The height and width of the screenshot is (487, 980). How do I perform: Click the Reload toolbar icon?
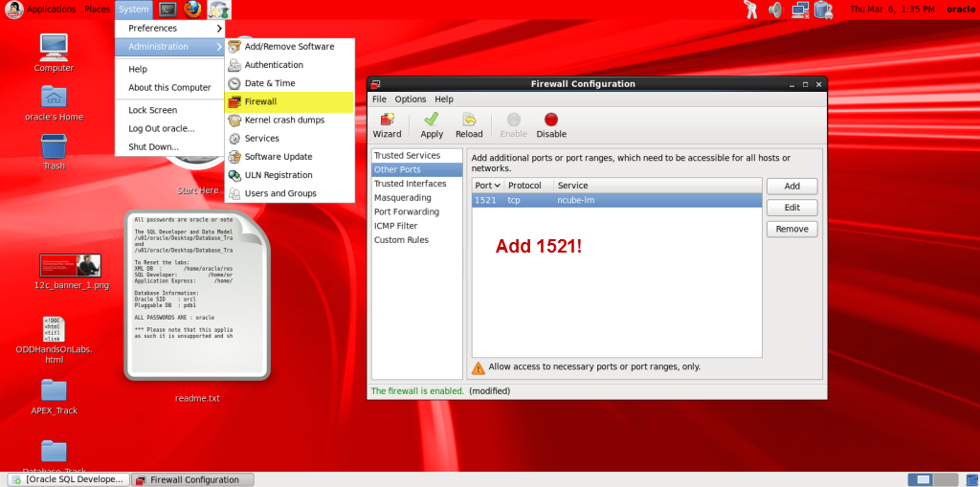coord(469,125)
